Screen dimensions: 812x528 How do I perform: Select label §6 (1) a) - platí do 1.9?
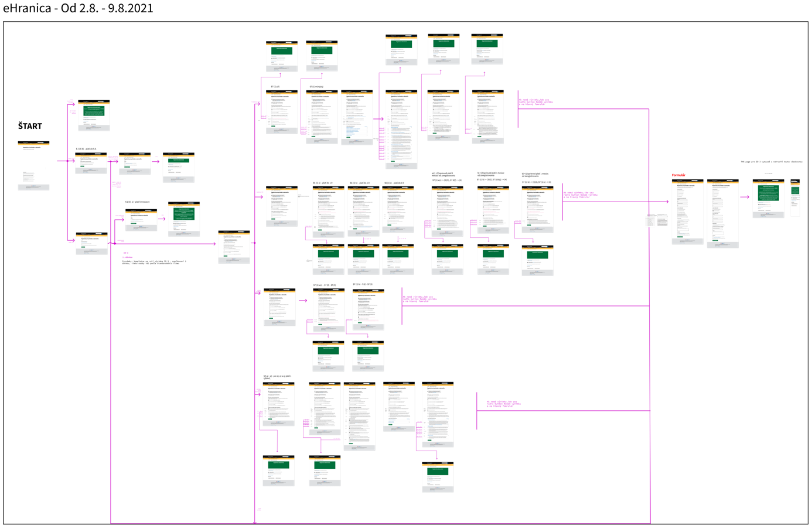coord(323,183)
